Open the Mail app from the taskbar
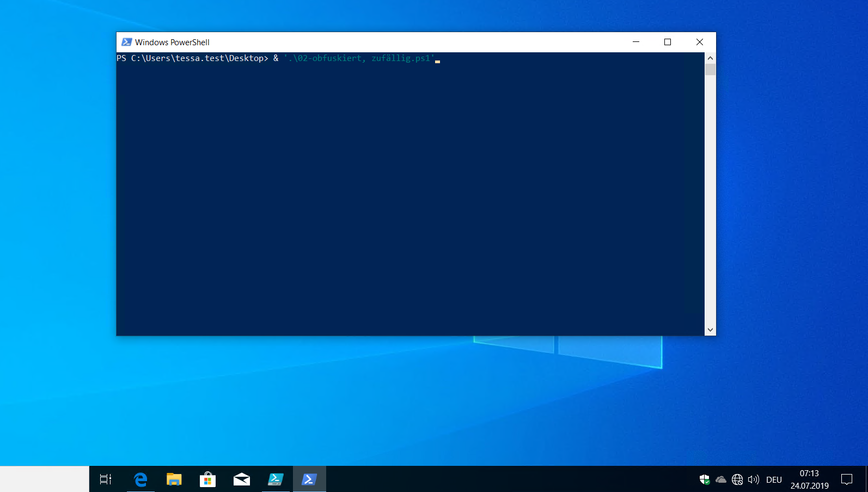This screenshot has width=868, height=492. pos(242,479)
